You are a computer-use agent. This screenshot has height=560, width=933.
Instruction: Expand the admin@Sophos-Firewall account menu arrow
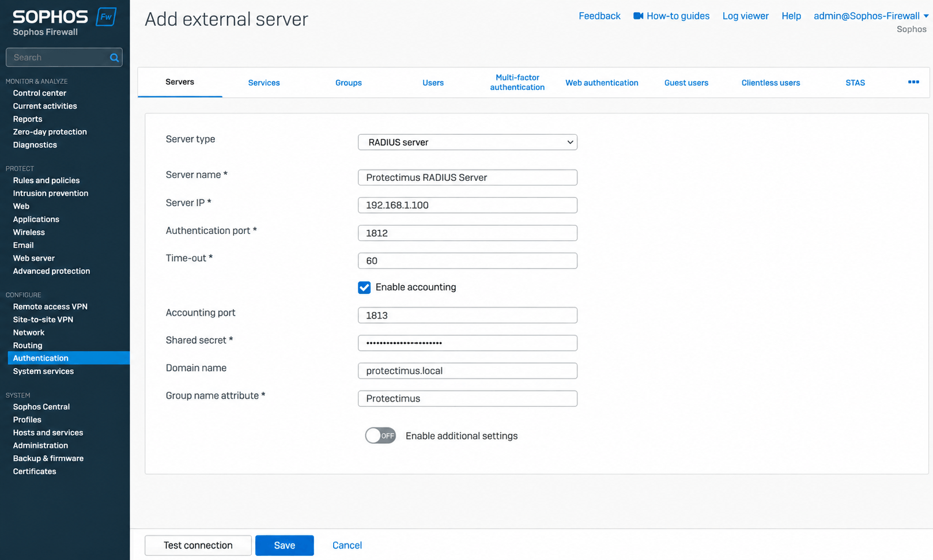[x=926, y=16]
